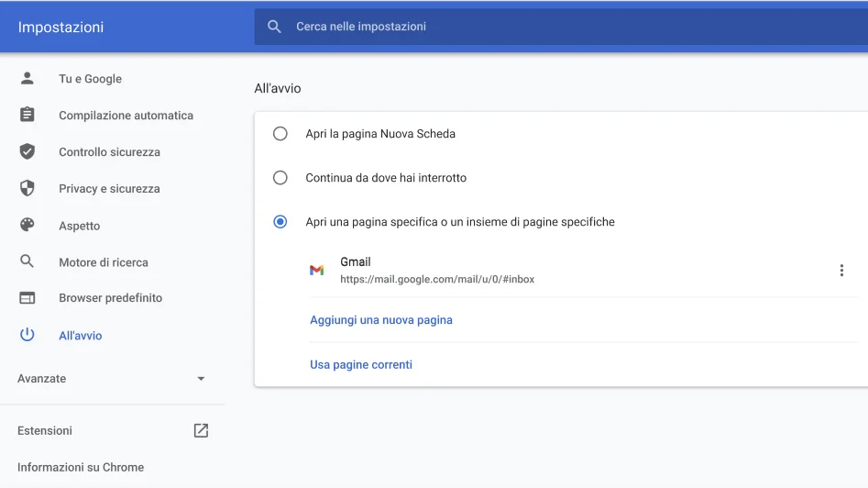Click the shield checkmark icon for Controllo sicurezza
The image size is (868, 488).
(27, 152)
